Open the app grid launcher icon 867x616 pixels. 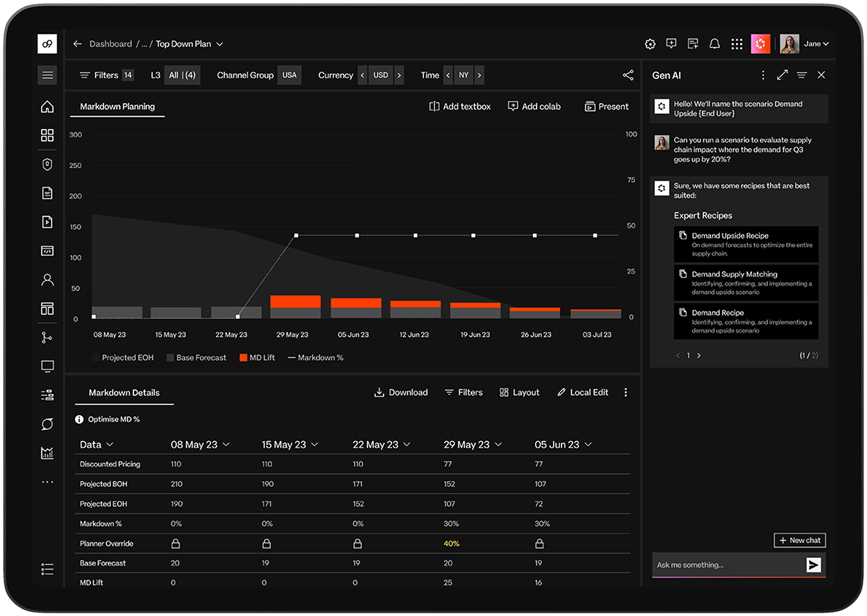point(737,44)
